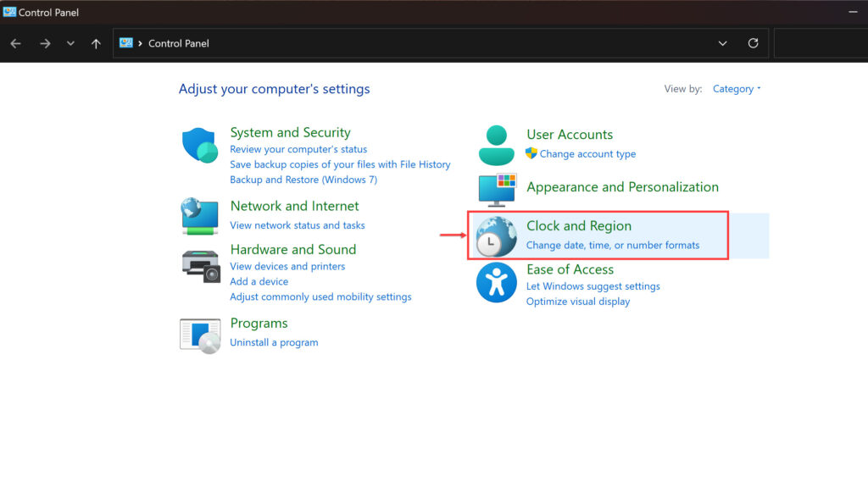Viewport: 868px width, 482px height.
Task: Click the Control Panel icon in address bar
Action: [126, 43]
